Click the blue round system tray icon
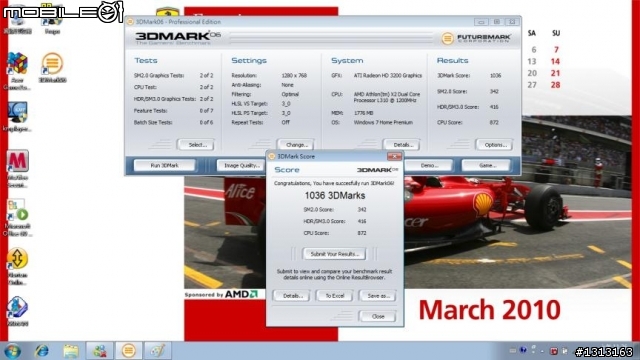The image size is (640, 360). (x=523, y=350)
